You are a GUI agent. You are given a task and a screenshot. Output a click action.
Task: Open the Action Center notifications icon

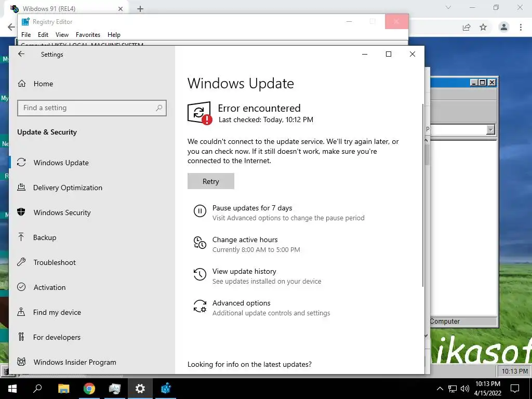pos(515,389)
